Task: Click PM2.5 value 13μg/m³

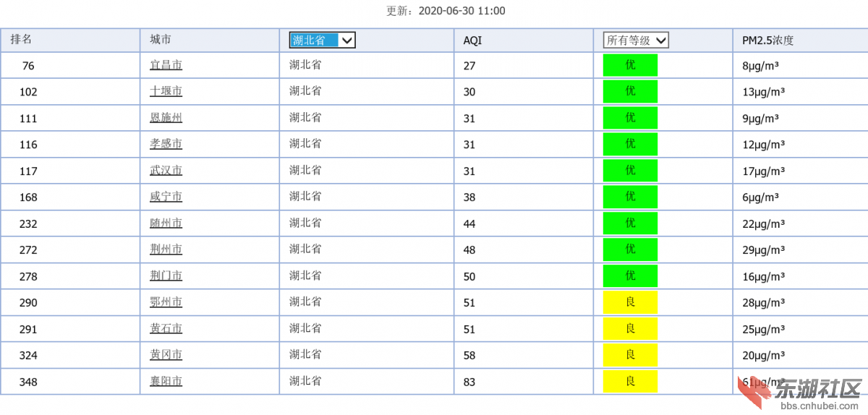Action: point(763,92)
